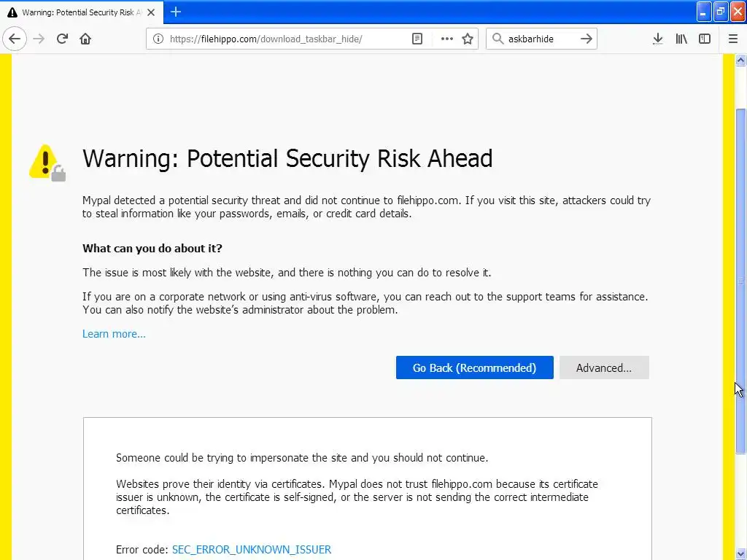Open page actions three-dot menu

tap(447, 39)
